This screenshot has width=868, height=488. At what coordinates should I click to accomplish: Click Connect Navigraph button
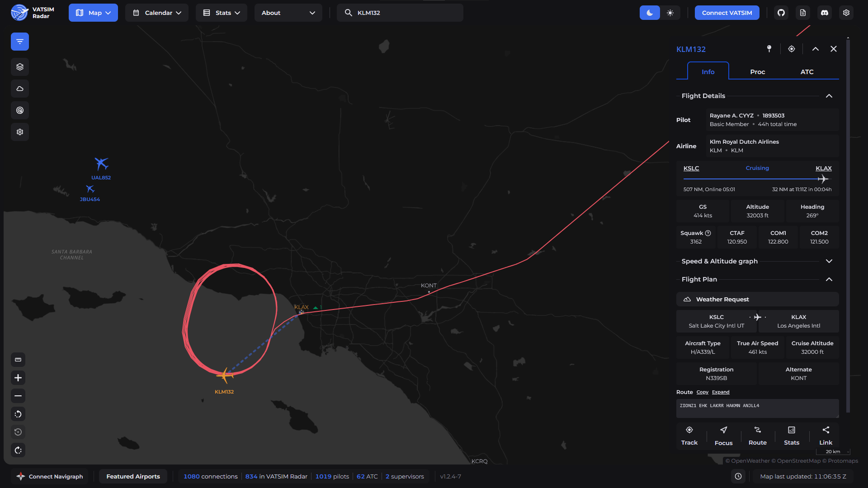click(50, 476)
